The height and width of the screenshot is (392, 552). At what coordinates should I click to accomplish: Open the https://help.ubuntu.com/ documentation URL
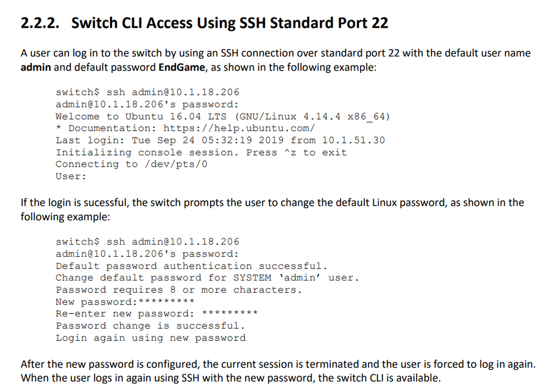(239, 128)
